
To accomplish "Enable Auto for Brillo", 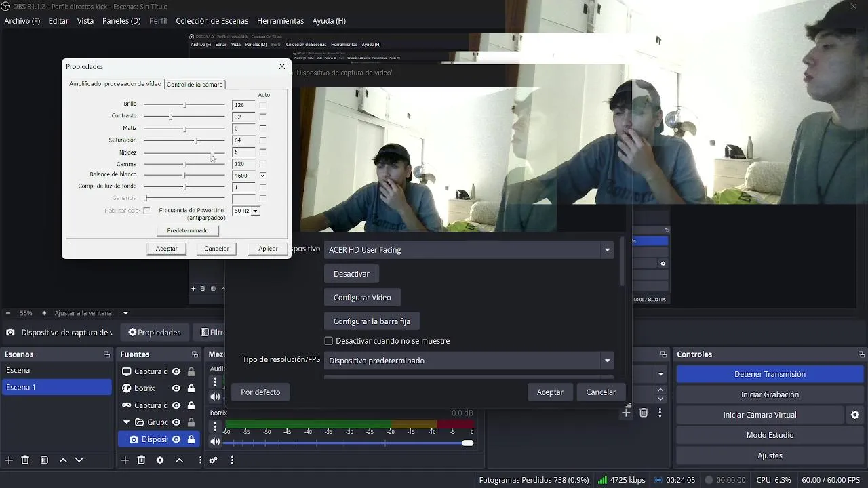I will tap(262, 105).
